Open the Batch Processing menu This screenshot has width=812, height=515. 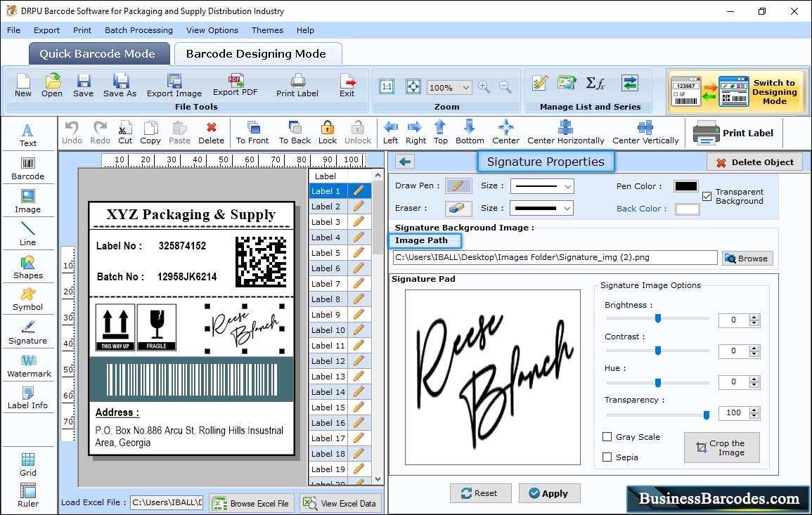[138, 30]
